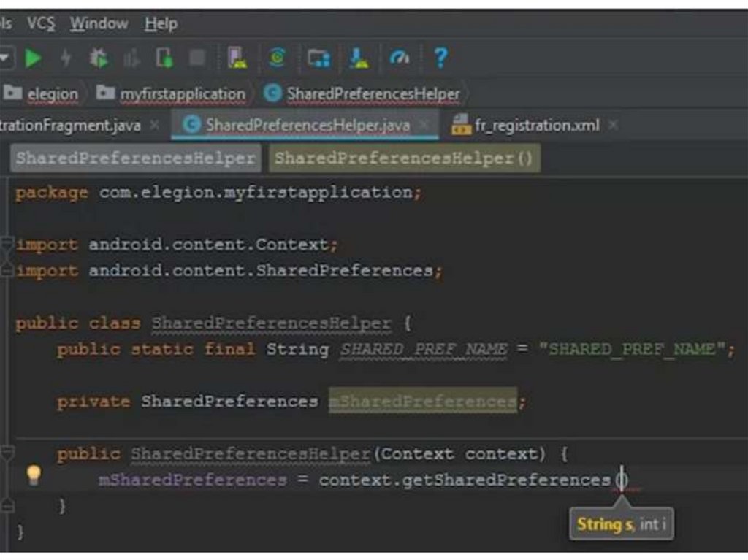748x560 pixels.
Task: Click the highlighted mSharedPreferences field declaration
Action: tap(422, 402)
